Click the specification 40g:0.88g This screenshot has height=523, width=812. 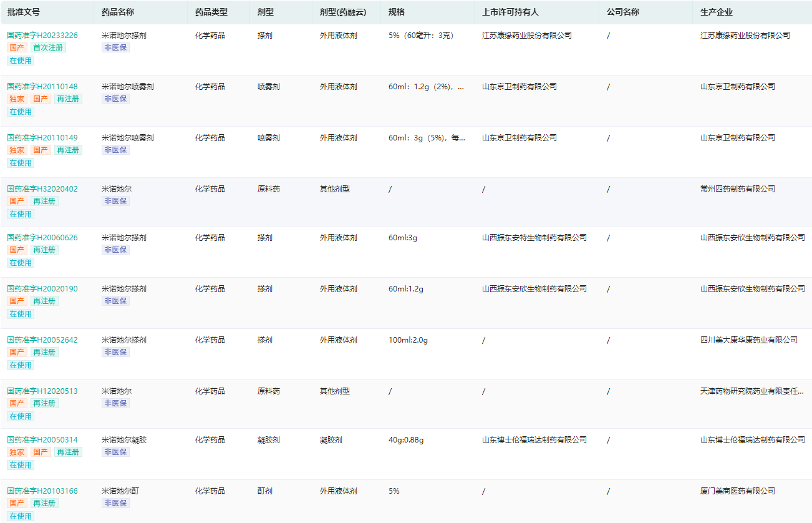(406, 440)
